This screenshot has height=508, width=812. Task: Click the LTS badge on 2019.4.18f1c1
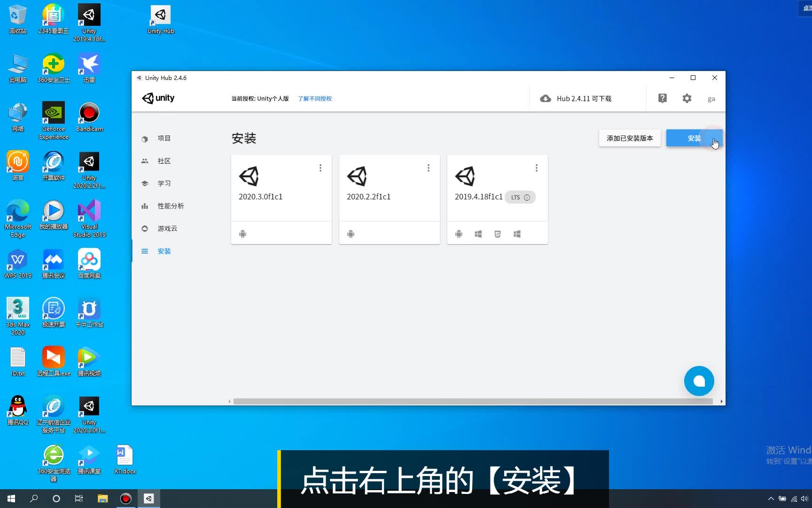[x=515, y=197]
